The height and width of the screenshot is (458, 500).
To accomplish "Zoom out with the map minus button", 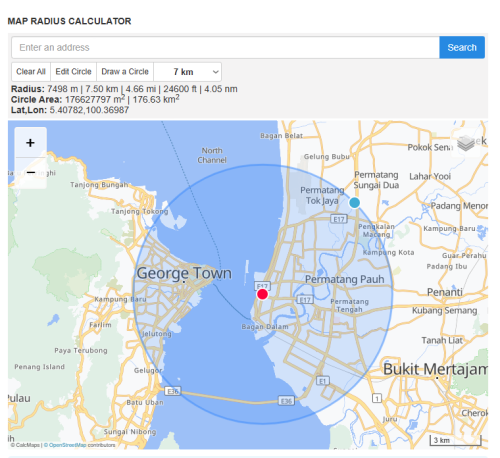I will [x=30, y=173].
